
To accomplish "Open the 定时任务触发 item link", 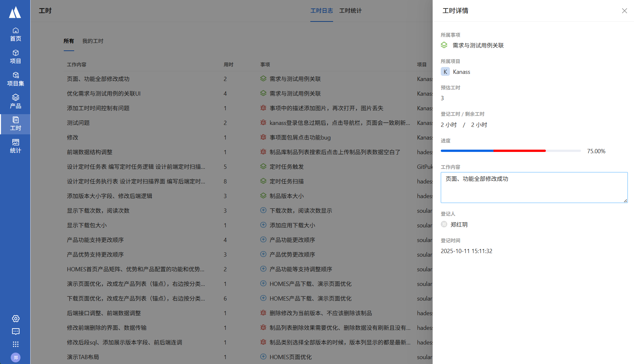I will pyautogui.click(x=286, y=167).
